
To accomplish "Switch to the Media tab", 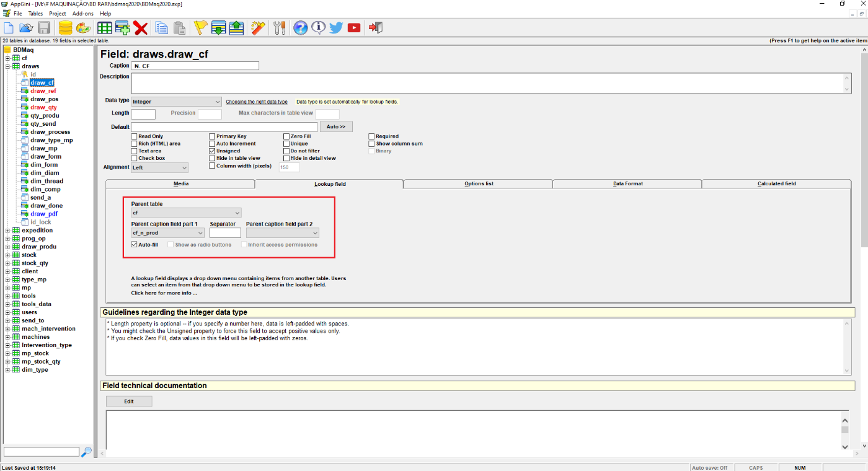I will (180, 184).
